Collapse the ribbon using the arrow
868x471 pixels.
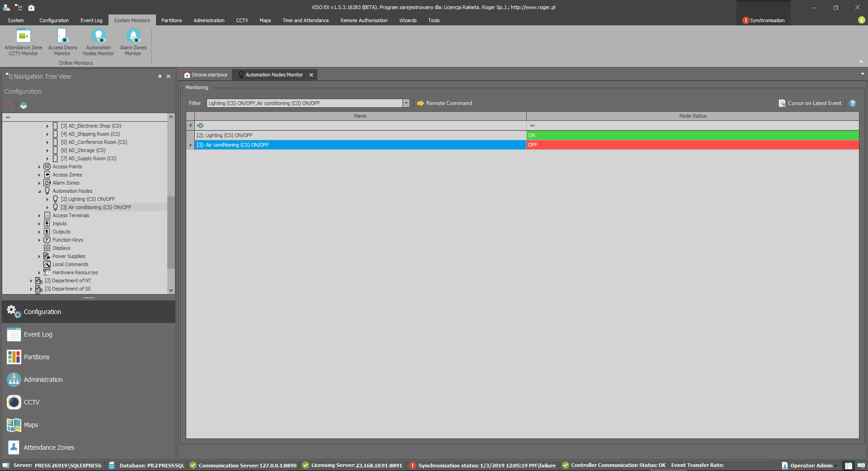click(x=861, y=62)
